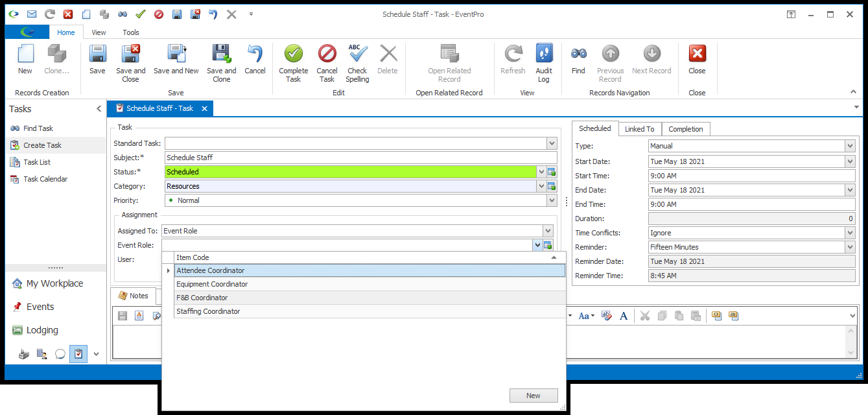Image resolution: width=868 pixels, height=415 pixels.
Task: Click the Cancel Task red circle button
Action: (327, 64)
